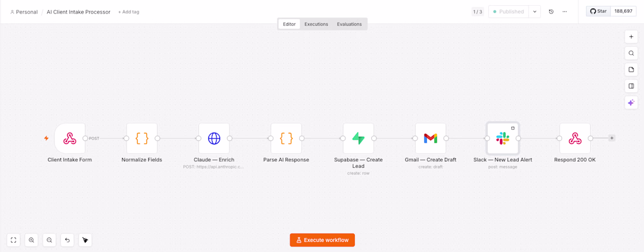The height and width of the screenshot is (252, 644).
Task: Click the 'Parse AI Response' node label
Action: 286,160
